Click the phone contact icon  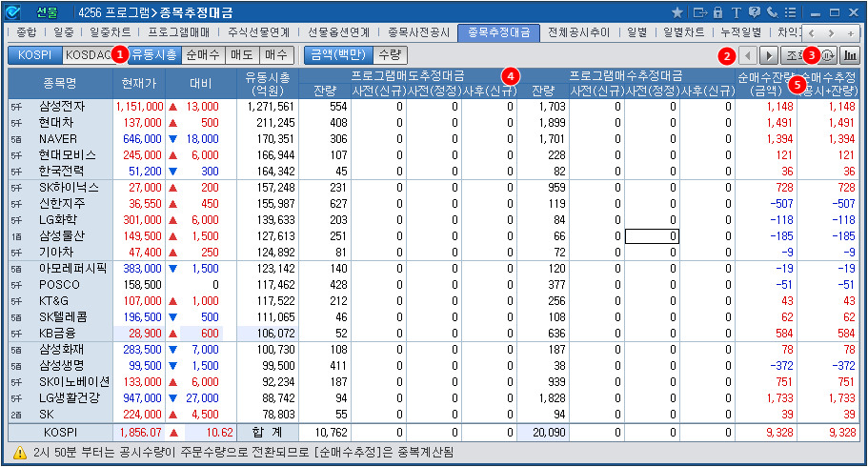tap(772, 12)
